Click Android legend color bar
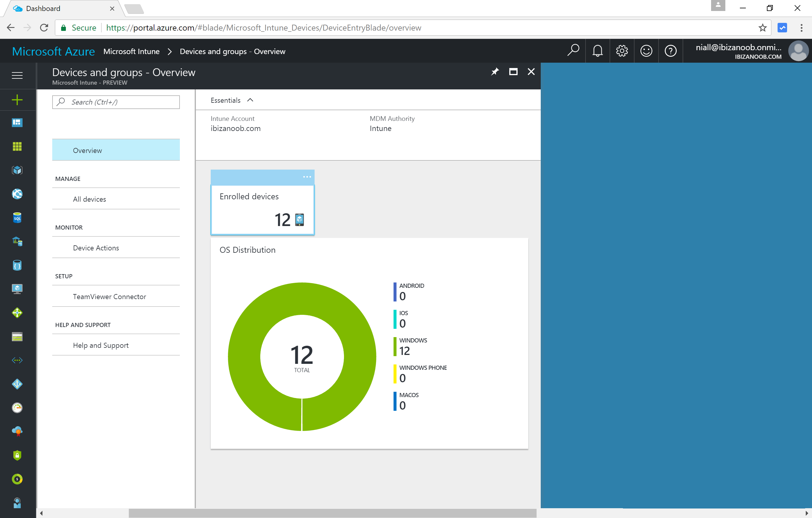The height and width of the screenshot is (518, 812). (x=395, y=292)
